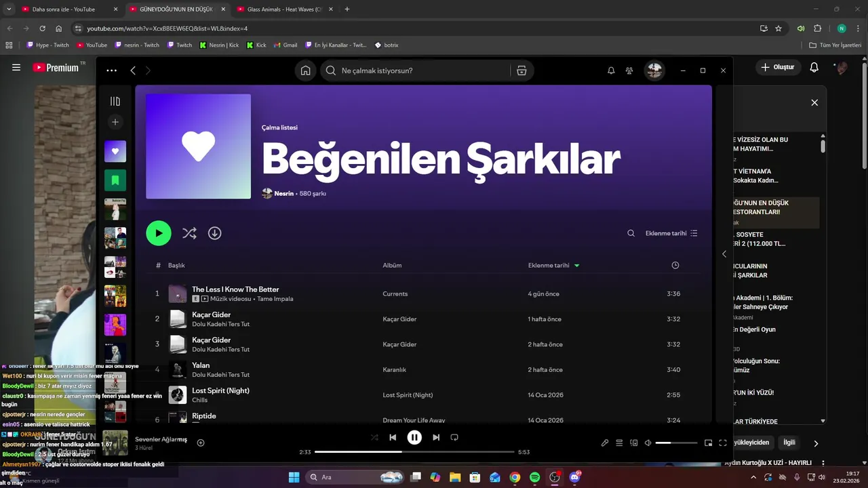Create playlist with plus in sidebar
Viewport: 868px width, 488px height.
click(115, 122)
